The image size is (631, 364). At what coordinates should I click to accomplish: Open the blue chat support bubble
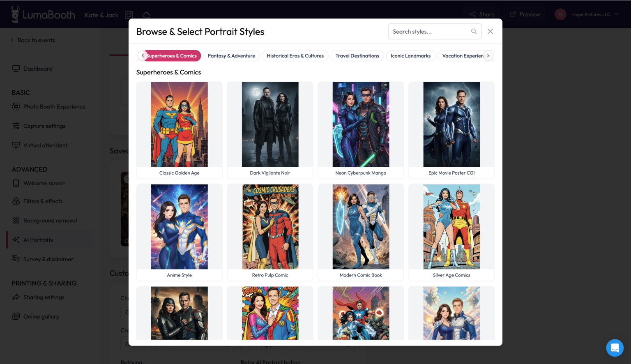(615, 348)
